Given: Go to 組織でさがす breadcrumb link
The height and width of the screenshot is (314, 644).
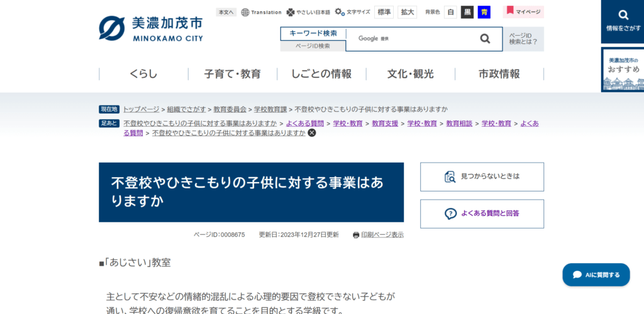Looking at the screenshot, I should (186, 109).
